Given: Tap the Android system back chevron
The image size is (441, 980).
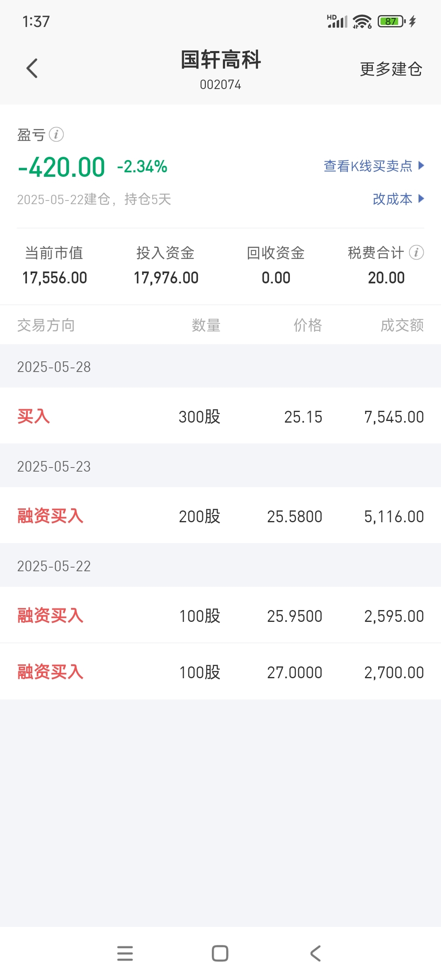Looking at the screenshot, I should tap(315, 953).
